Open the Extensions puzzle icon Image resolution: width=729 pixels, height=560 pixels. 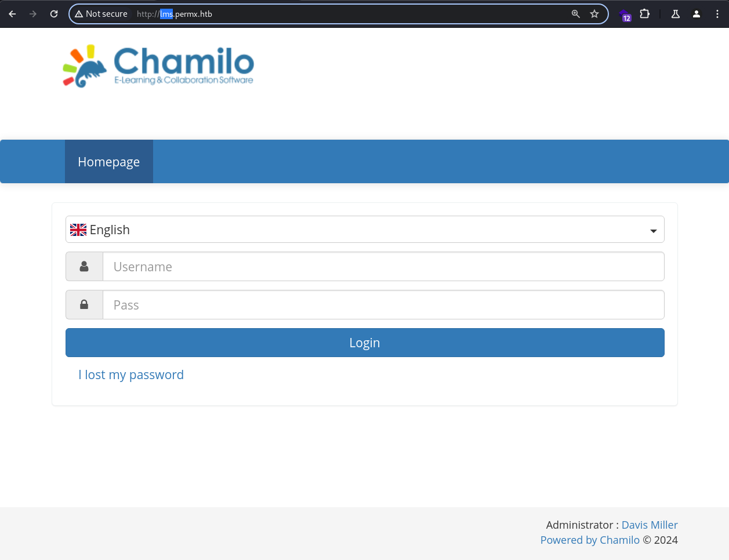coord(645,14)
